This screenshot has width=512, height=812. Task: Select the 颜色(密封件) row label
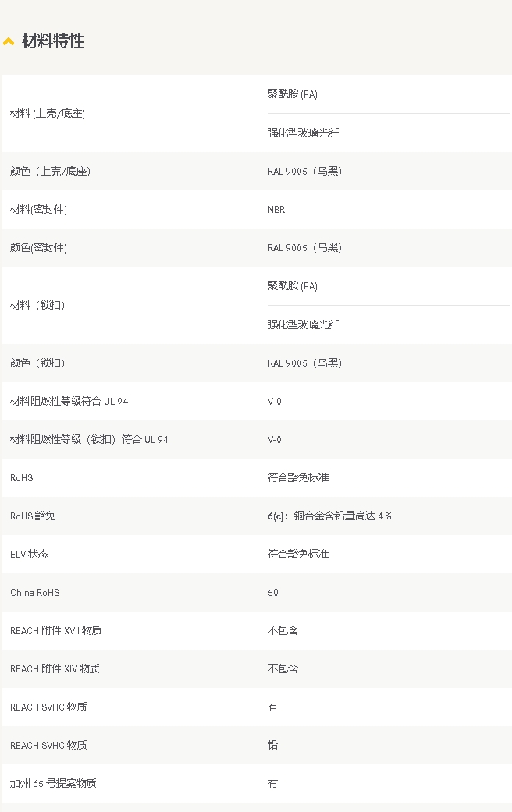pyautogui.click(x=38, y=248)
